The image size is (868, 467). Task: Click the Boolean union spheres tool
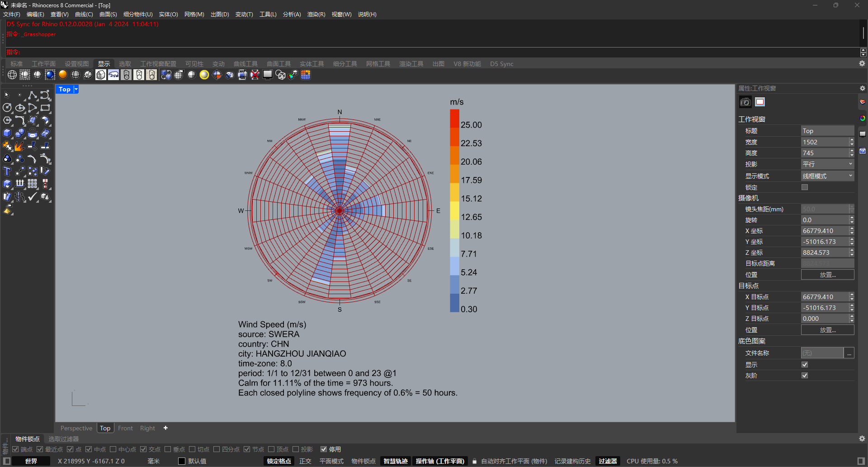click(x=20, y=133)
